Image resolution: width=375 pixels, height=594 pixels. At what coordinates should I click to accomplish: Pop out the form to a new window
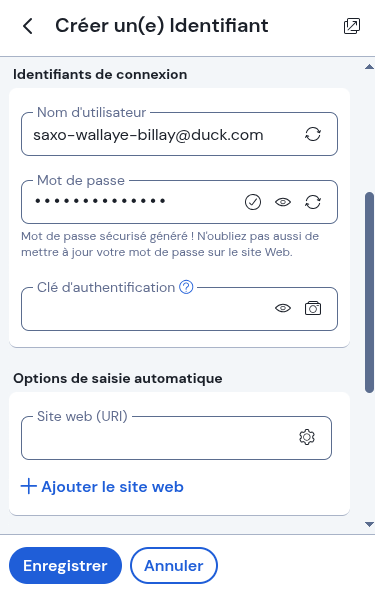(352, 26)
